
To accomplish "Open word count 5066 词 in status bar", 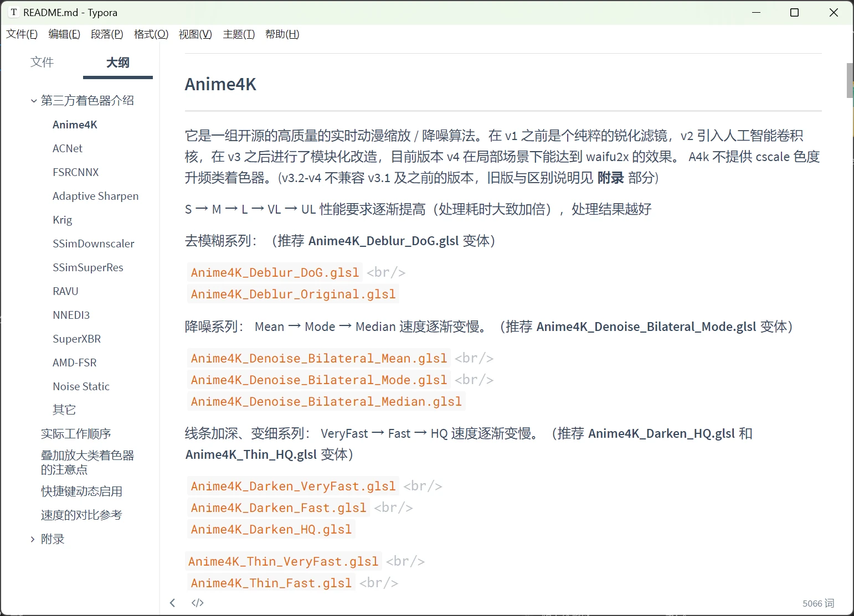I will coord(818,603).
